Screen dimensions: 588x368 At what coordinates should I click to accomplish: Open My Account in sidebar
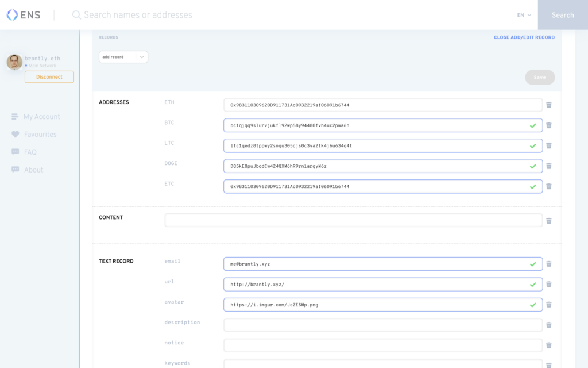(x=41, y=117)
